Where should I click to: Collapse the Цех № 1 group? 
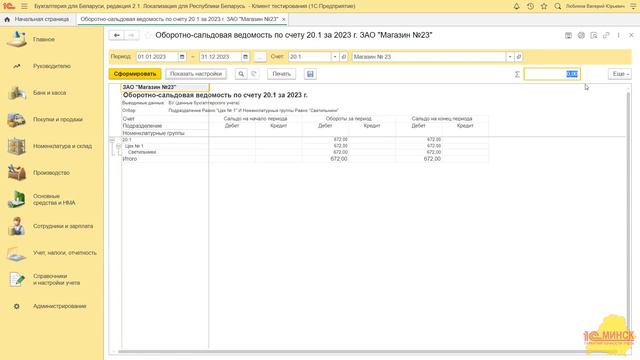(x=118, y=146)
